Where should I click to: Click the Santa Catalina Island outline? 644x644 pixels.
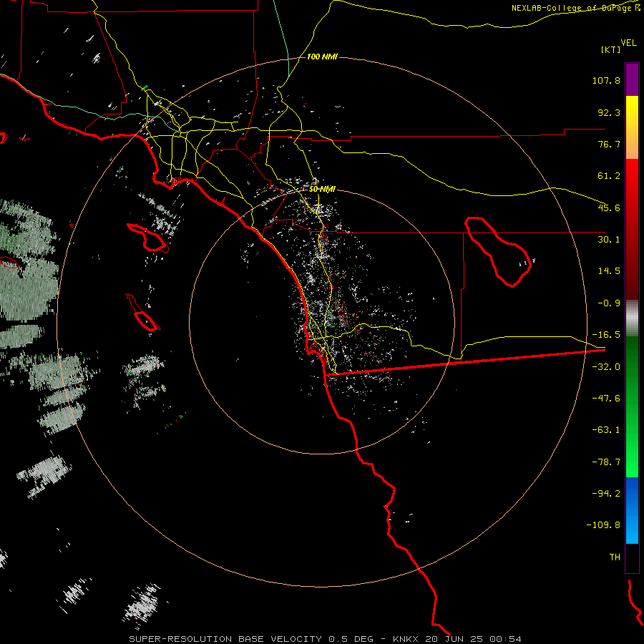click(148, 238)
